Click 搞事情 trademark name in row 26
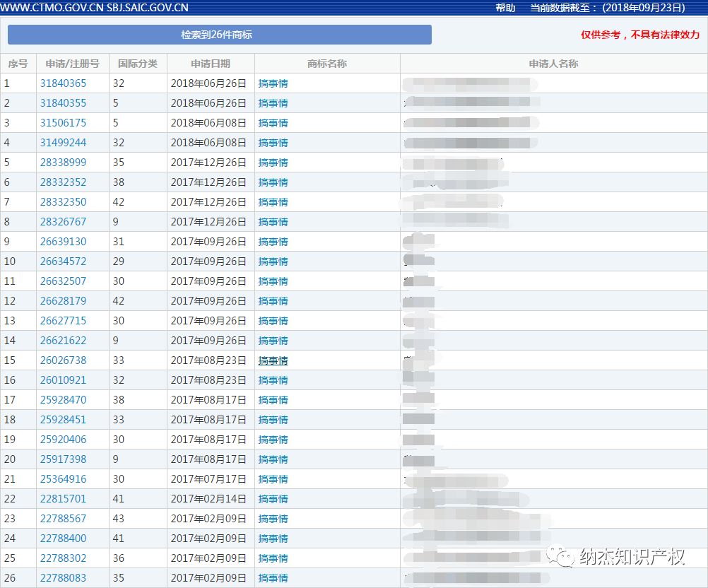Viewport: 708px width, 588px height. [x=273, y=578]
